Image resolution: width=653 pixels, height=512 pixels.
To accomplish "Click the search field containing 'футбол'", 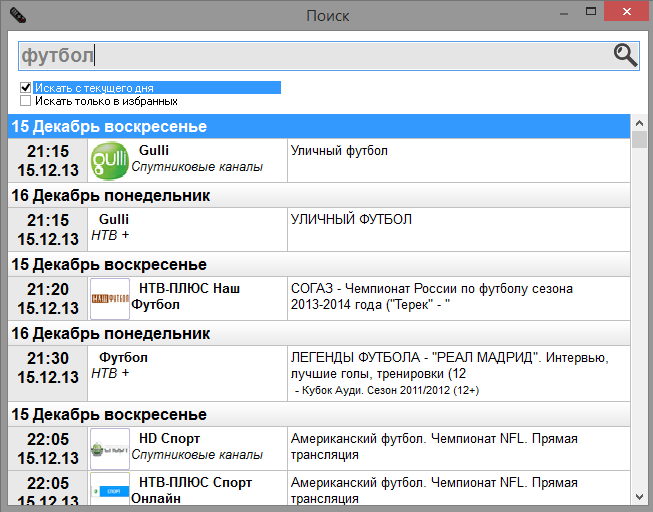I will pyautogui.click(x=310, y=56).
